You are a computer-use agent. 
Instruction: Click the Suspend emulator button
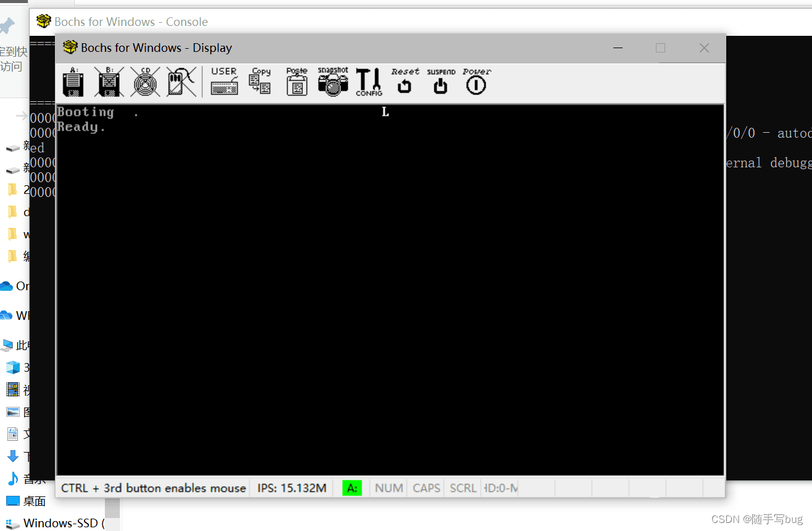pos(441,82)
